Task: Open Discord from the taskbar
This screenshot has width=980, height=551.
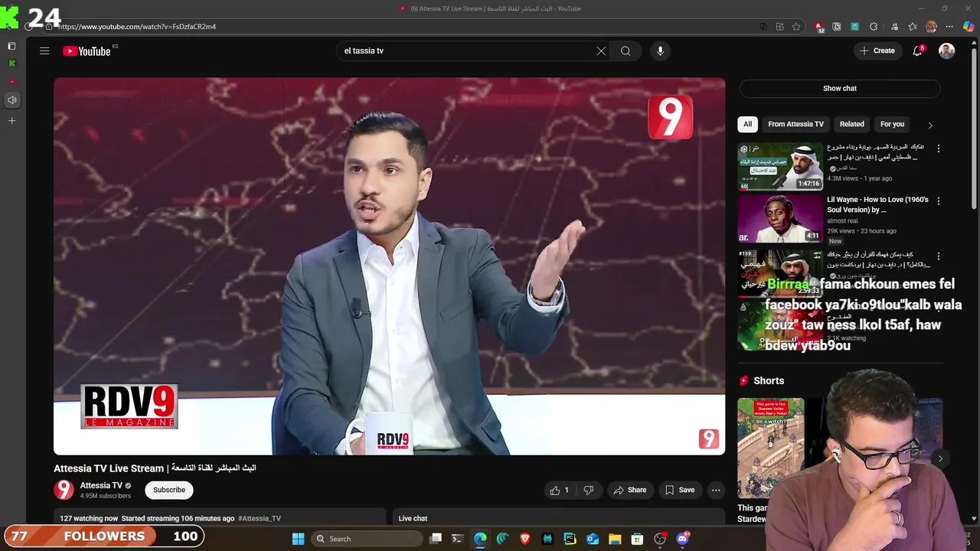Action: click(682, 539)
